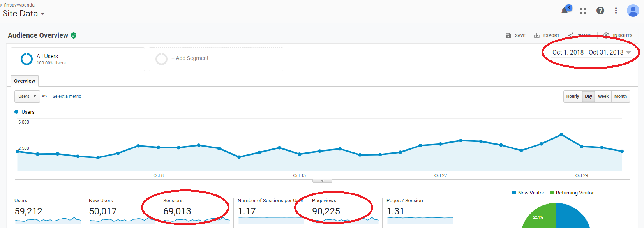
Task: Open the user account avatar
Action: (633, 11)
